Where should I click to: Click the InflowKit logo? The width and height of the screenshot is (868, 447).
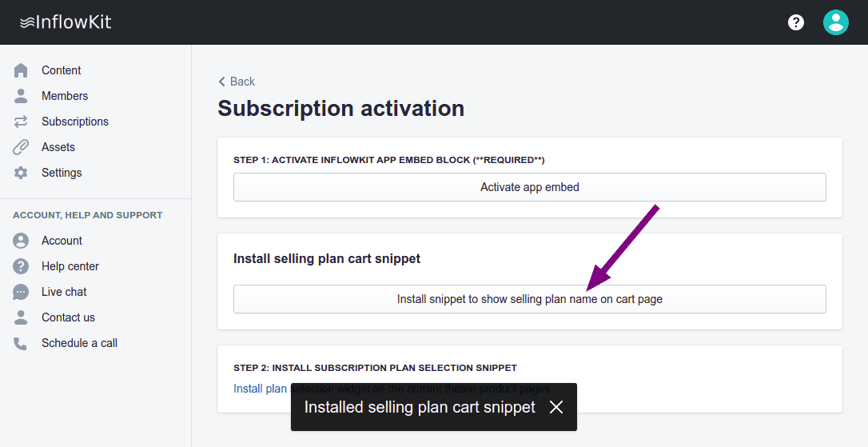coord(66,22)
